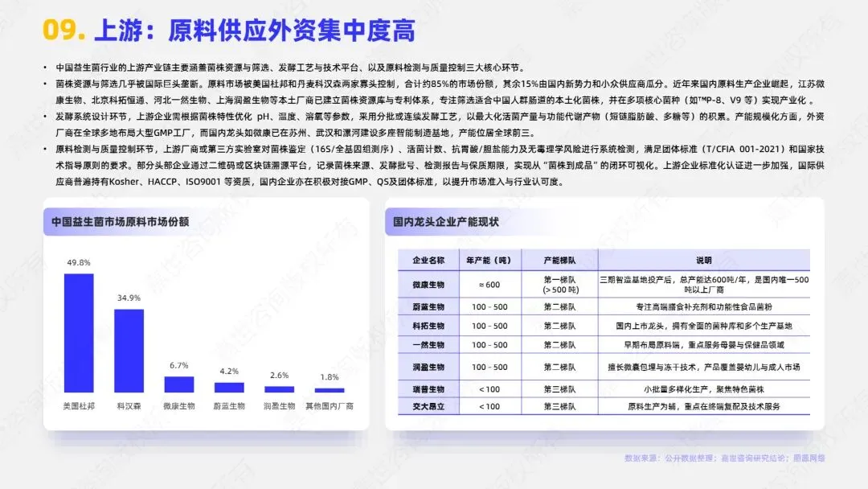This screenshot has width=868, height=489.
Task: Click the '数据来源' footnote at bottom right
Action: tap(725, 458)
